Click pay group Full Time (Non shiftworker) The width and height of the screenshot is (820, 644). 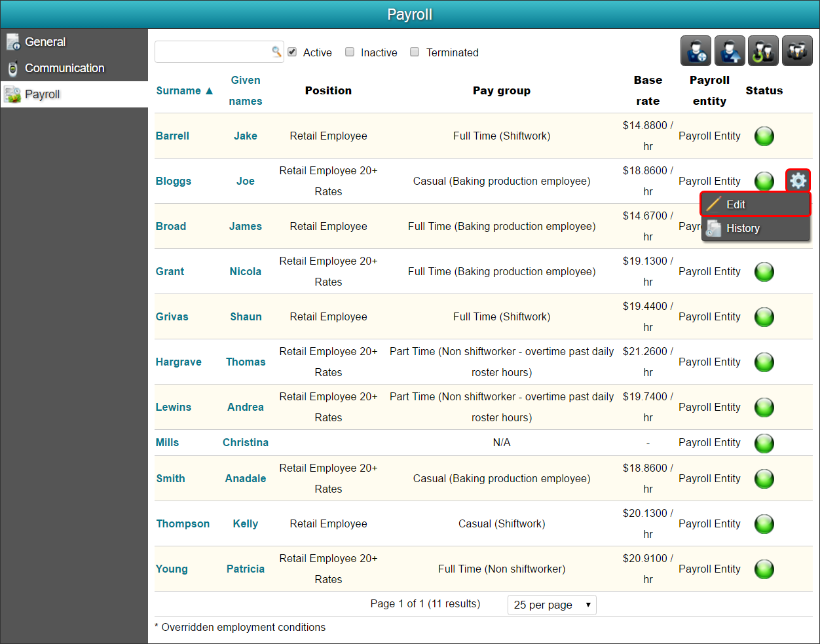pos(502,569)
